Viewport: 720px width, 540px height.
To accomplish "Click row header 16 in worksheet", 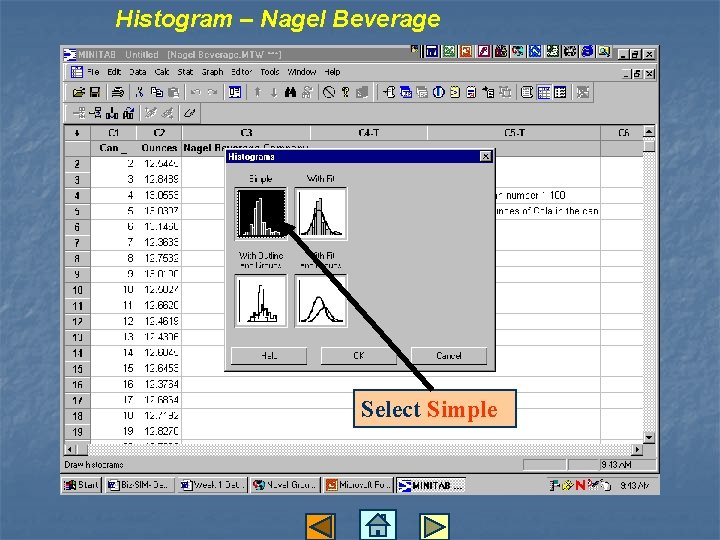I will 77,384.
